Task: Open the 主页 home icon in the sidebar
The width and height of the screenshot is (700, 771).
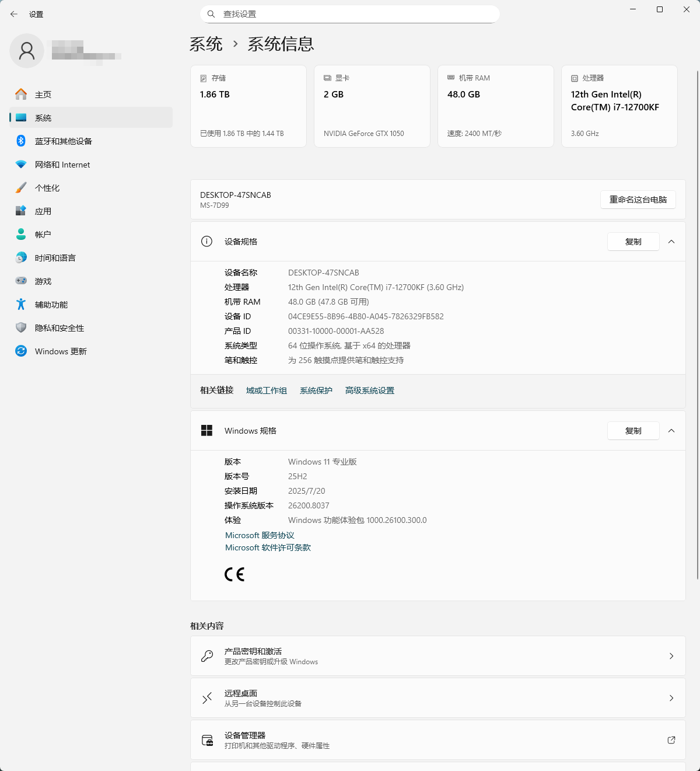Action: [21, 95]
